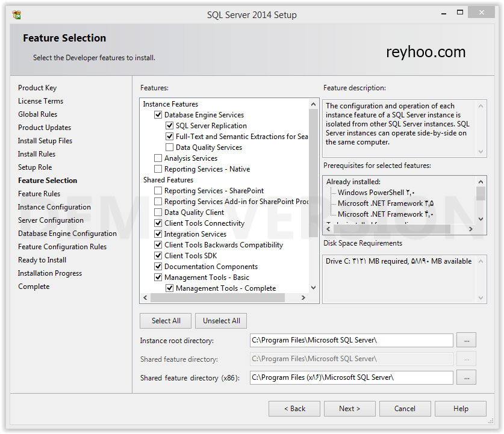Viewport: 504px width, 434px height.
Task: Uncheck Client Tools SDK
Action: tap(158, 256)
